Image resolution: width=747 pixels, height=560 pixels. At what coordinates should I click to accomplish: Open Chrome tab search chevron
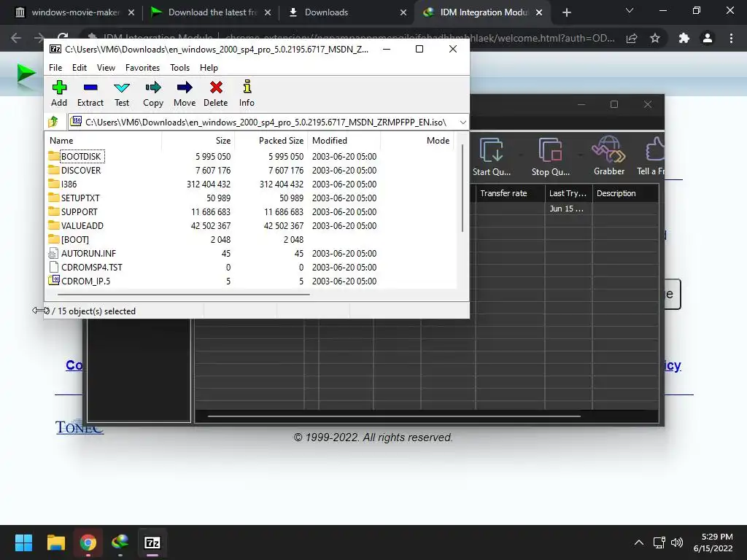click(x=630, y=10)
